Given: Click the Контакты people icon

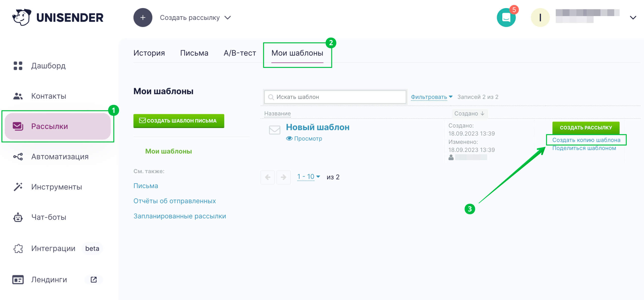Looking at the screenshot, I should coord(18,96).
